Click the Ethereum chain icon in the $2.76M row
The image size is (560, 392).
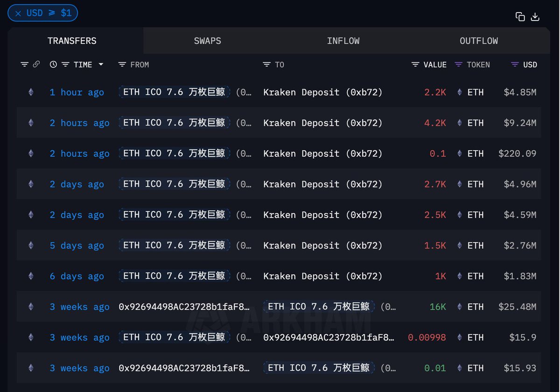pos(31,245)
